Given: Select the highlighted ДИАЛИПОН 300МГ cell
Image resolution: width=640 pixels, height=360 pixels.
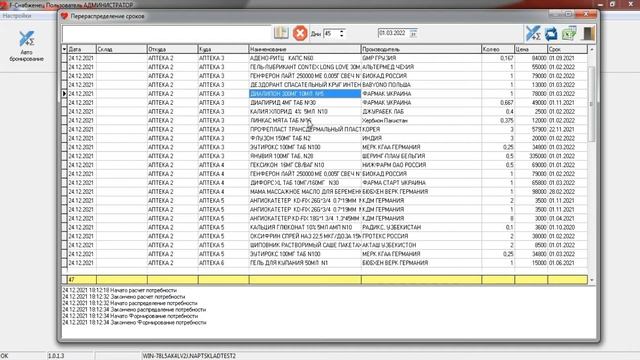Looking at the screenshot, I should (x=305, y=93).
